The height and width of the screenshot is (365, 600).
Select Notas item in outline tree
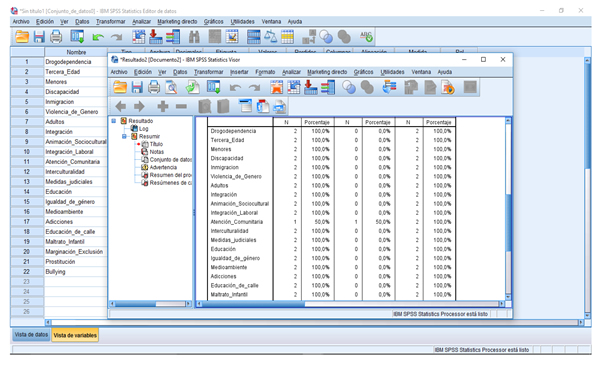coord(157,152)
